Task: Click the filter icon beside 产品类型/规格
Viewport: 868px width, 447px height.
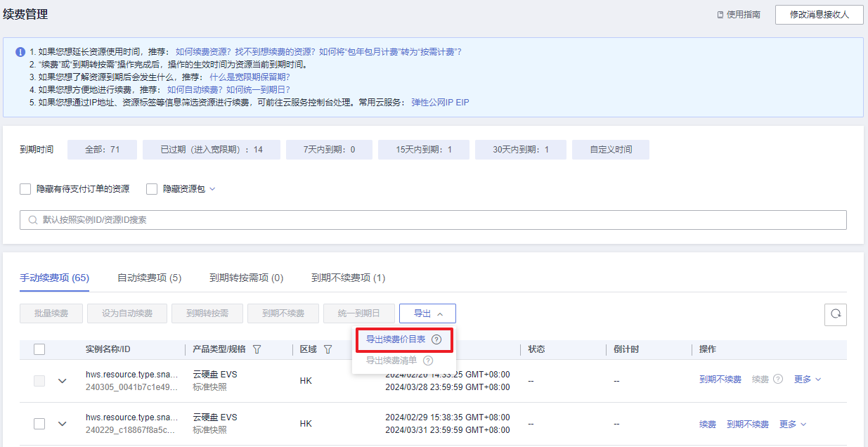Action: pyautogui.click(x=257, y=349)
